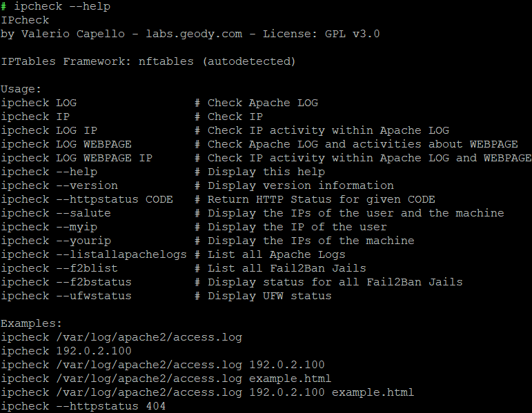Click the "ipcheck 192.0.2.100" example line

pyautogui.click(x=66, y=351)
